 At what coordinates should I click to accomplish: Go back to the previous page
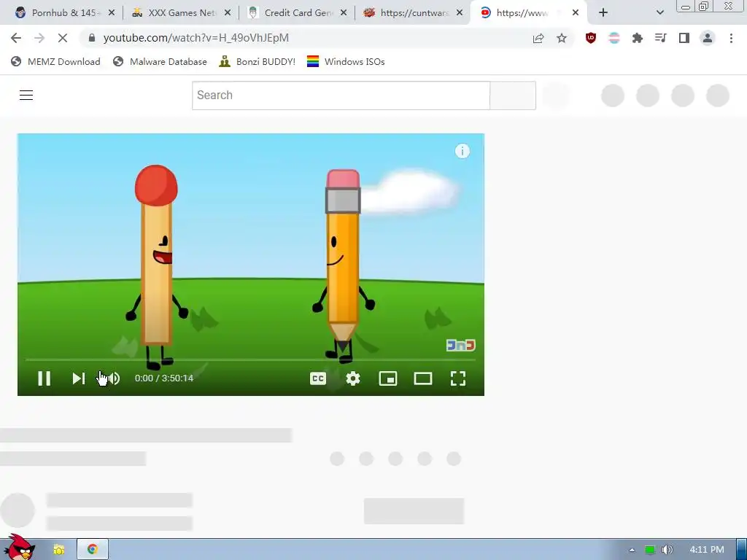[x=16, y=38]
